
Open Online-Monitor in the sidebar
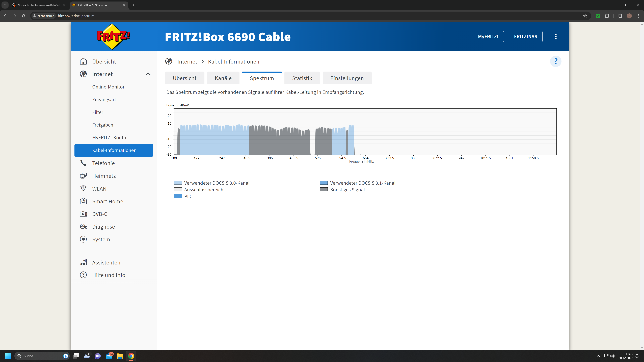108,87
